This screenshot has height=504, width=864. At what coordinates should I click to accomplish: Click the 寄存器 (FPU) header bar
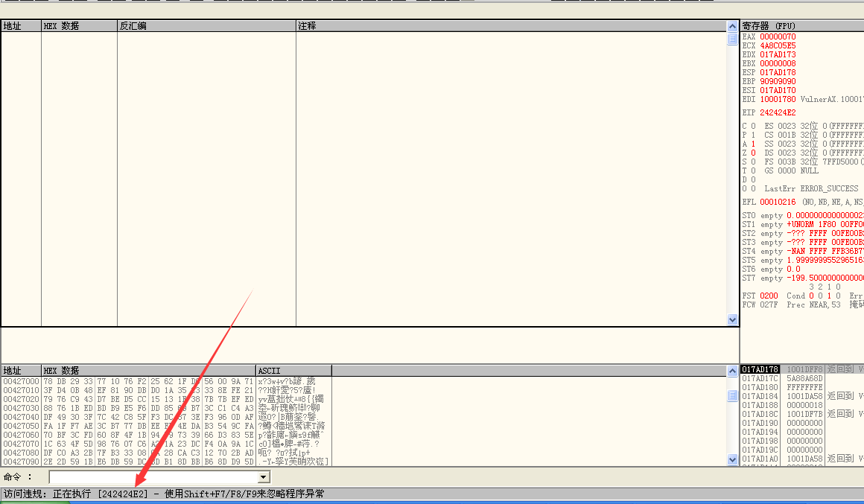click(x=801, y=25)
